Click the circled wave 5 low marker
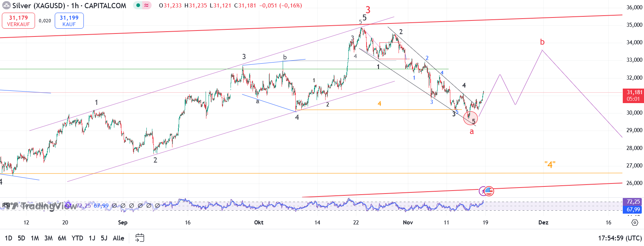 [470, 118]
